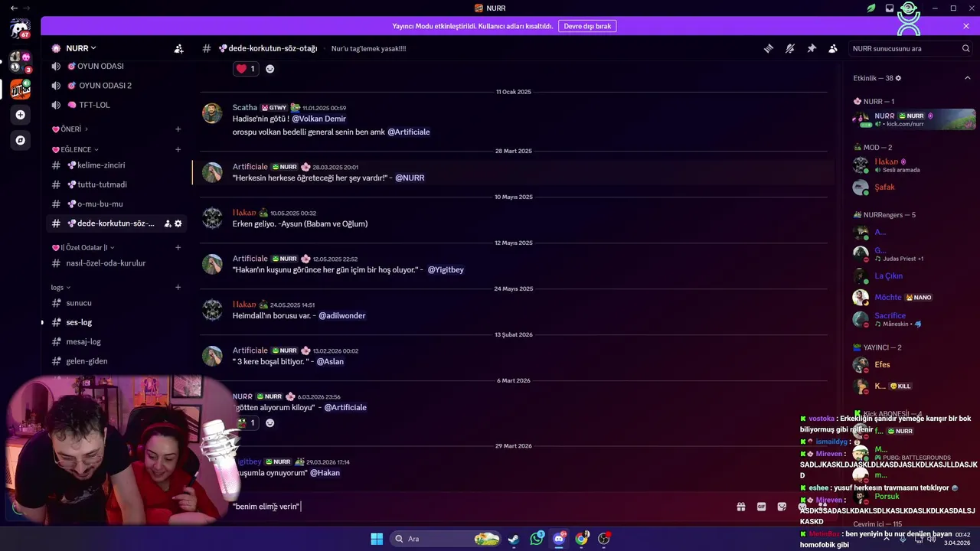The height and width of the screenshot is (551, 980).
Task: Show pinned messages with the pin icon
Action: (812, 48)
